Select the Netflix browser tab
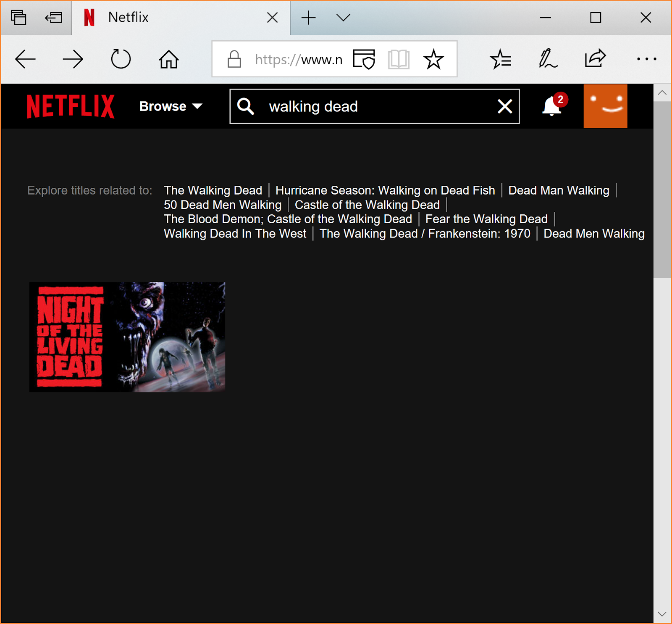672x624 pixels. pos(168,18)
